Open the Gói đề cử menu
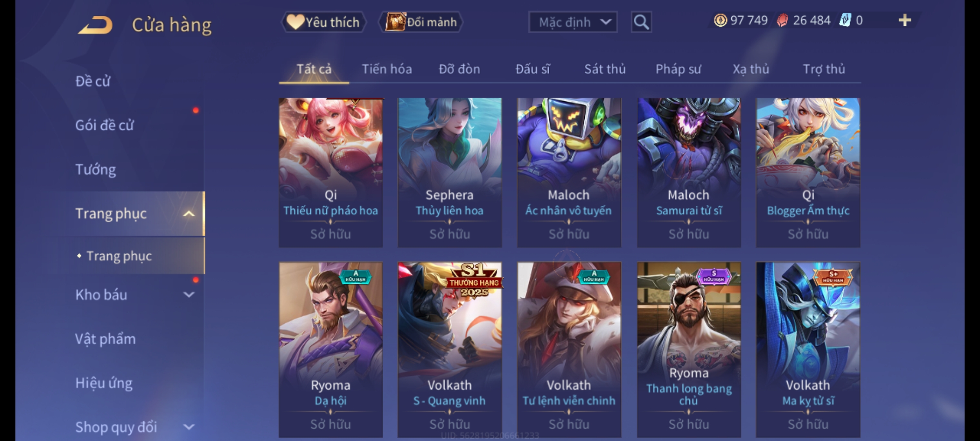 (x=105, y=125)
